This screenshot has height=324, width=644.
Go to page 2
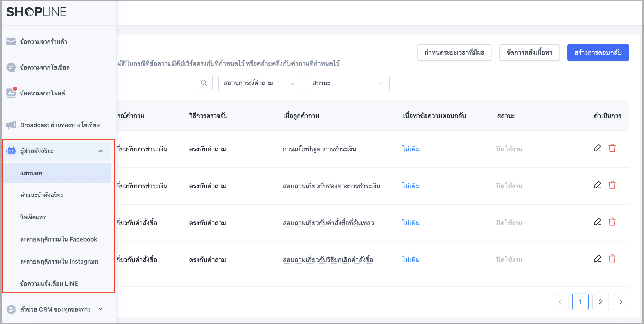pyautogui.click(x=600, y=302)
